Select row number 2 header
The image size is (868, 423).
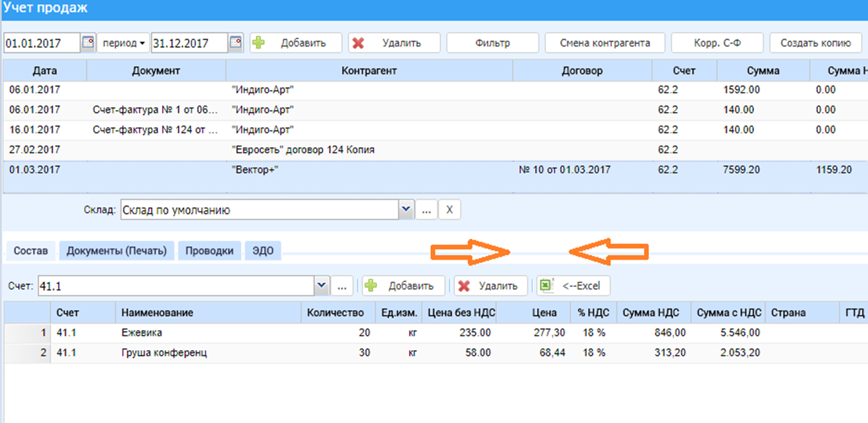27,353
